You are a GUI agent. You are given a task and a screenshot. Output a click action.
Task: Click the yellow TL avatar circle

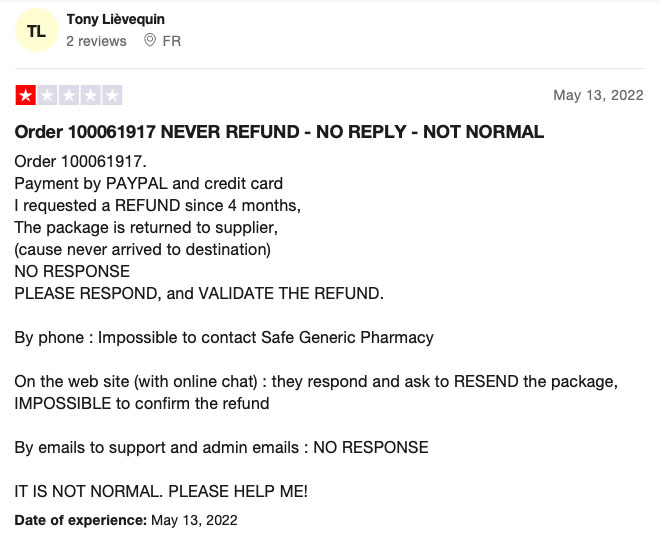click(x=37, y=30)
